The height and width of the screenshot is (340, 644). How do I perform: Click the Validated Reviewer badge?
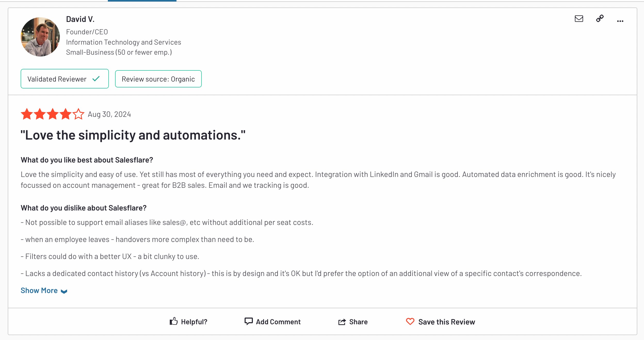coord(65,79)
